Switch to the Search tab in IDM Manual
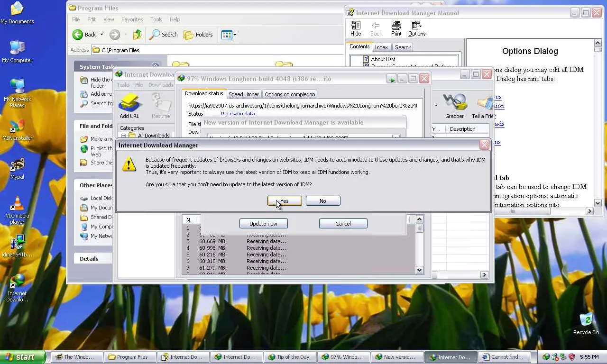Image resolution: width=607 pixels, height=364 pixels. [x=403, y=47]
